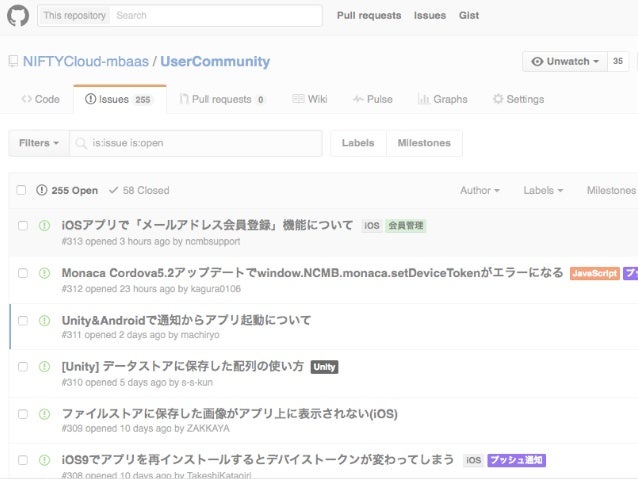Viewport: 638px width, 479px height.
Task: Tick checkbox for Unity&Android issue #311
Action: pyautogui.click(x=23, y=321)
